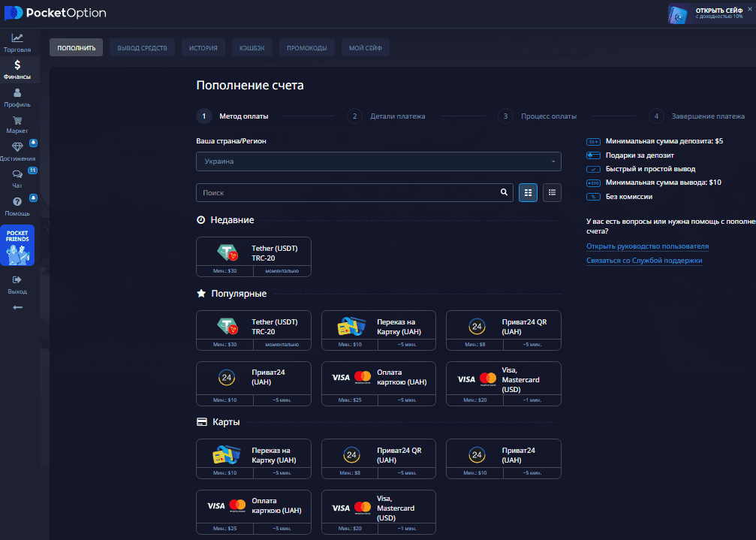
Task: Click step 2 Детали платежа
Action: 386,116
